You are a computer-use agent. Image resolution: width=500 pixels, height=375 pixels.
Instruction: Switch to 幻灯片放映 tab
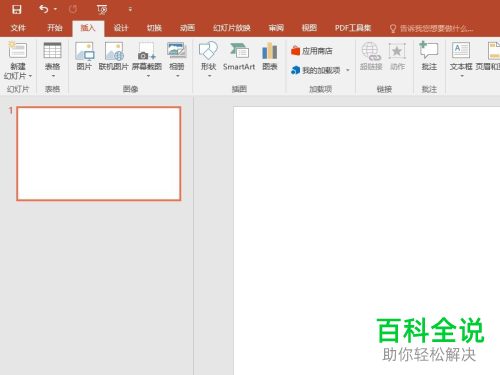pyautogui.click(x=232, y=28)
